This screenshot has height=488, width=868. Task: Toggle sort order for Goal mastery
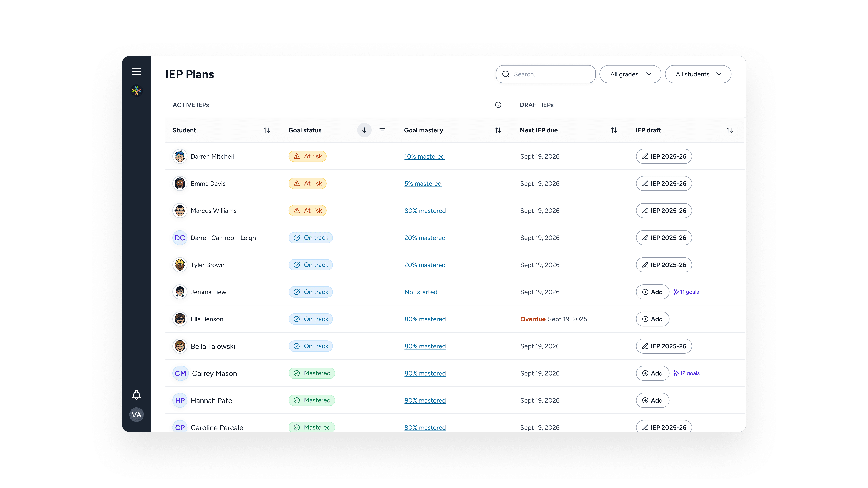point(498,130)
